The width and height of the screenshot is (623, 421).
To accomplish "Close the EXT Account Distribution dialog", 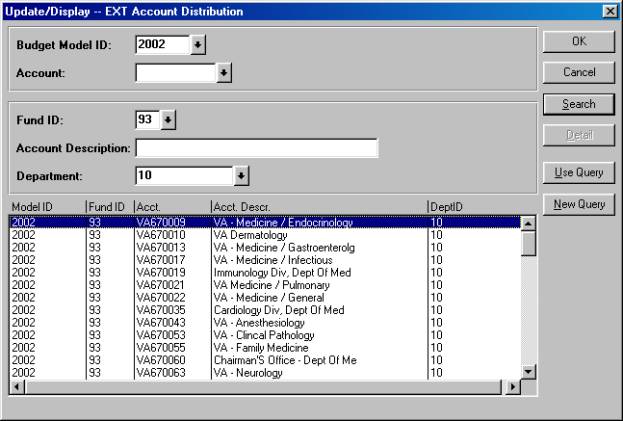I will coord(609,10).
